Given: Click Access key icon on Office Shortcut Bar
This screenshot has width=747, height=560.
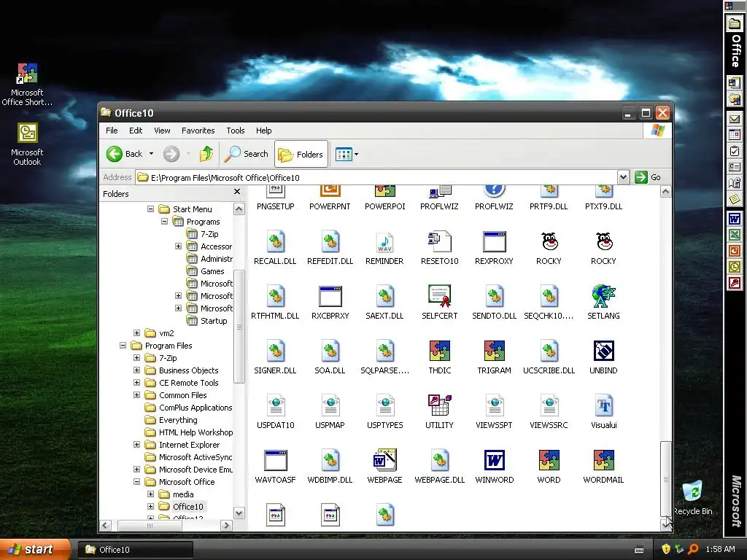Looking at the screenshot, I should [x=734, y=284].
